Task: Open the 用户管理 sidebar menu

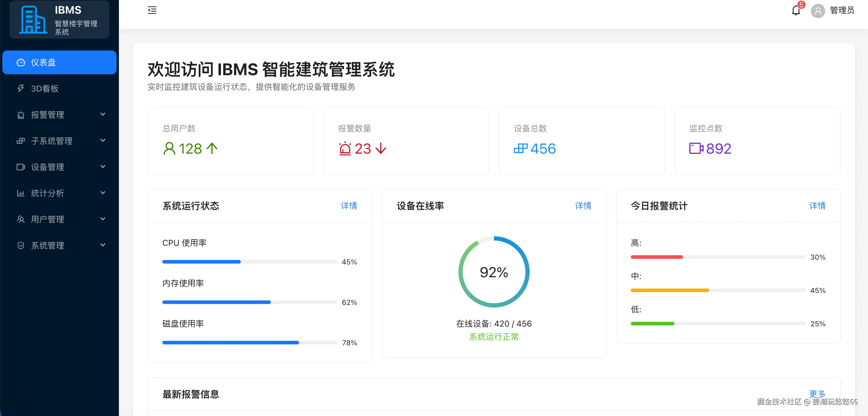Action: coord(48,219)
